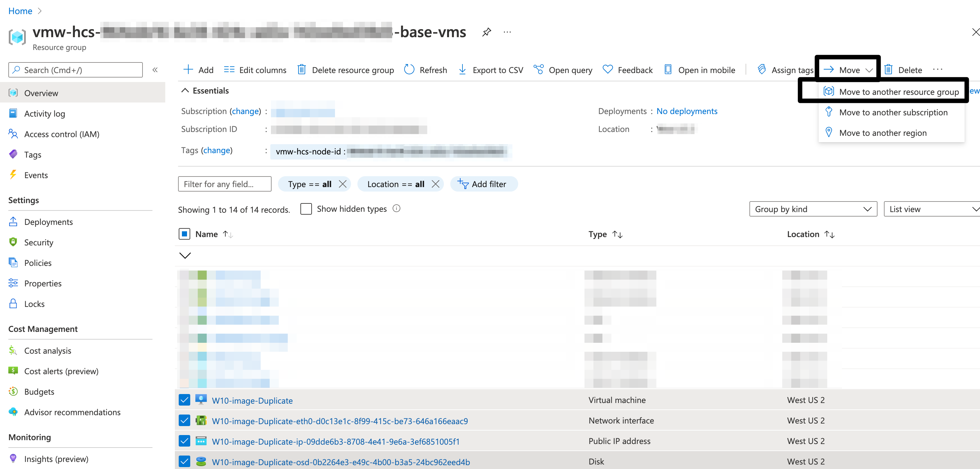This screenshot has width=980, height=469.
Task: Open the No deployments link
Action: [x=687, y=111]
